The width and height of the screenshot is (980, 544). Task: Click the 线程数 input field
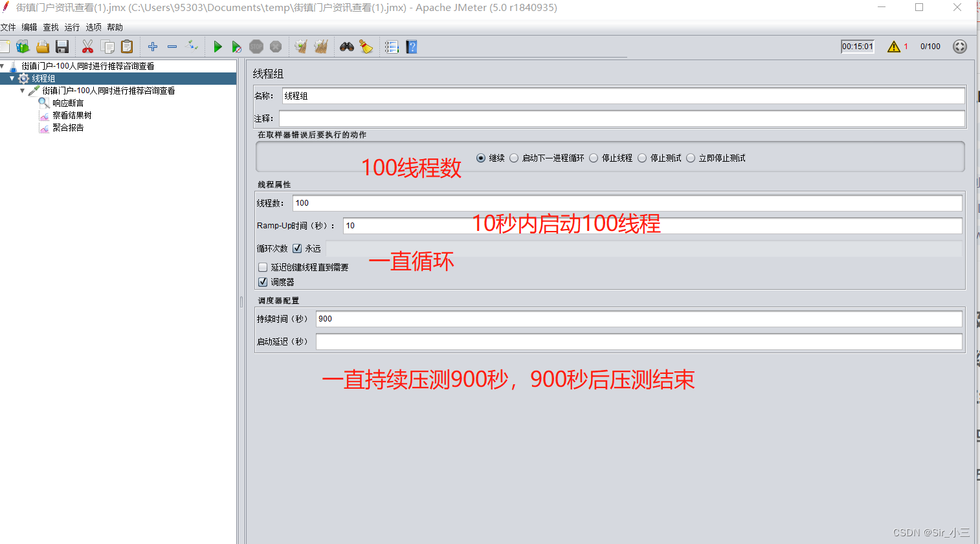click(627, 203)
